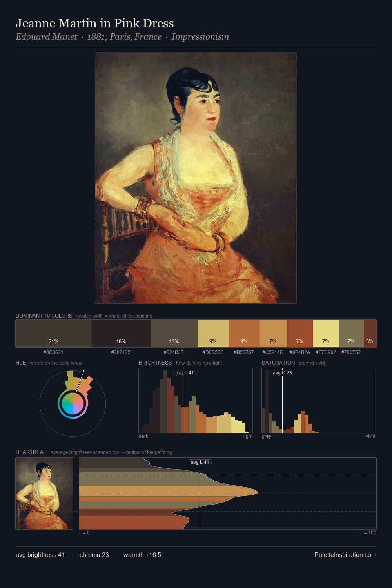The height and width of the screenshot is (588, 392).
Task: Click the hex label #B56B37
Action: point(244,352)
